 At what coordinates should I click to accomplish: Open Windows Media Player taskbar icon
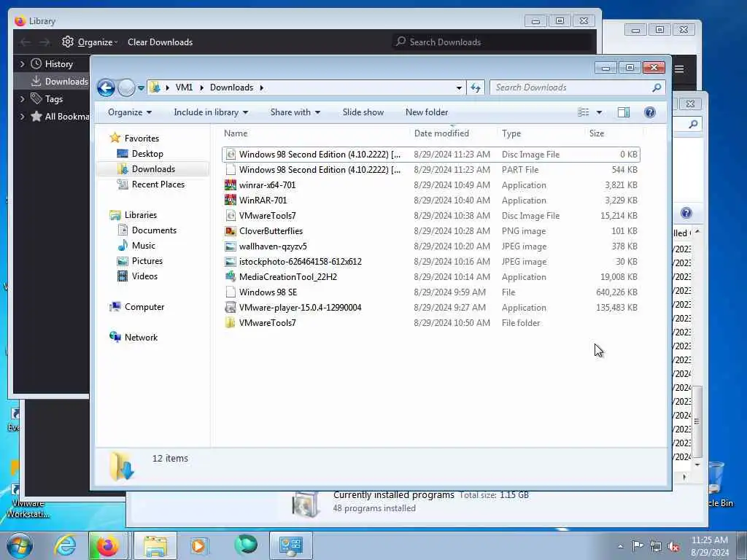(198, 545)
